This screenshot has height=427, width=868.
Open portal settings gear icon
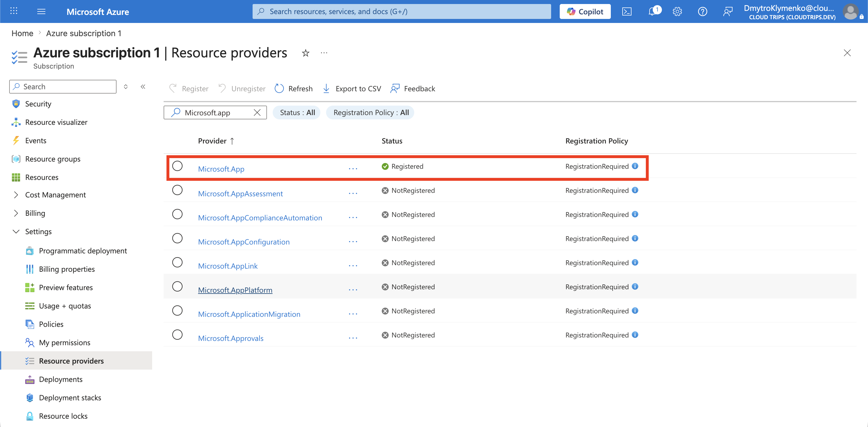tap(677, 11)
